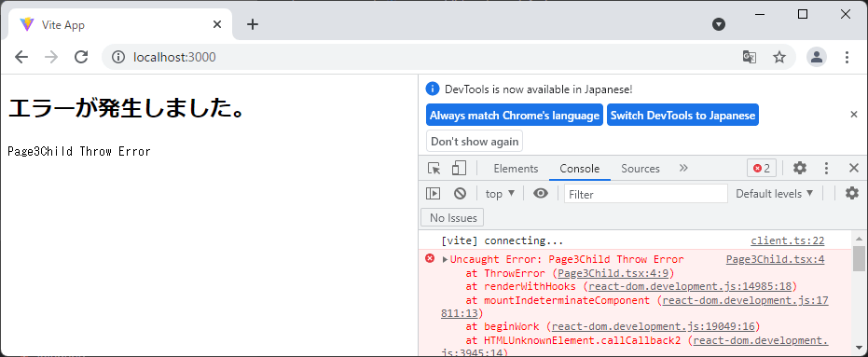This screenshot has width=868, height=357.
Task: Click the browser forward arrow
Action: click(x=51, y=57)
